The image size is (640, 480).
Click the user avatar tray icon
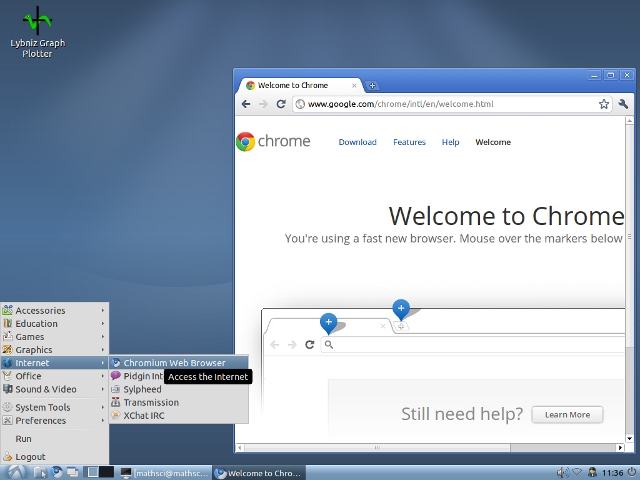592,473
